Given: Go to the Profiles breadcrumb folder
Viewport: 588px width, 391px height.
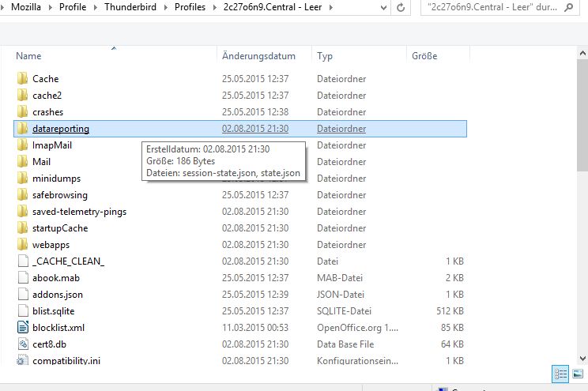Looking at the screenshot, I should [x=190, y=7].
